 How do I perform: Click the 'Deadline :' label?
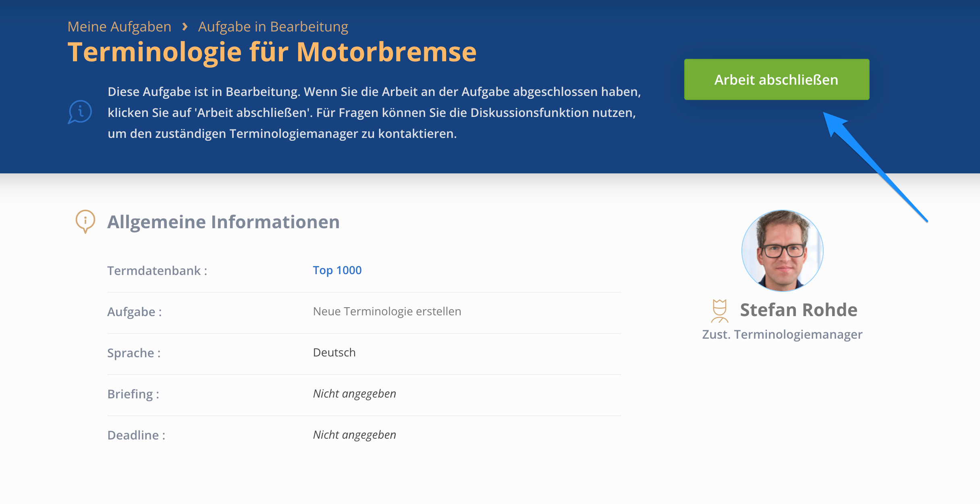(x=136, y=435)
